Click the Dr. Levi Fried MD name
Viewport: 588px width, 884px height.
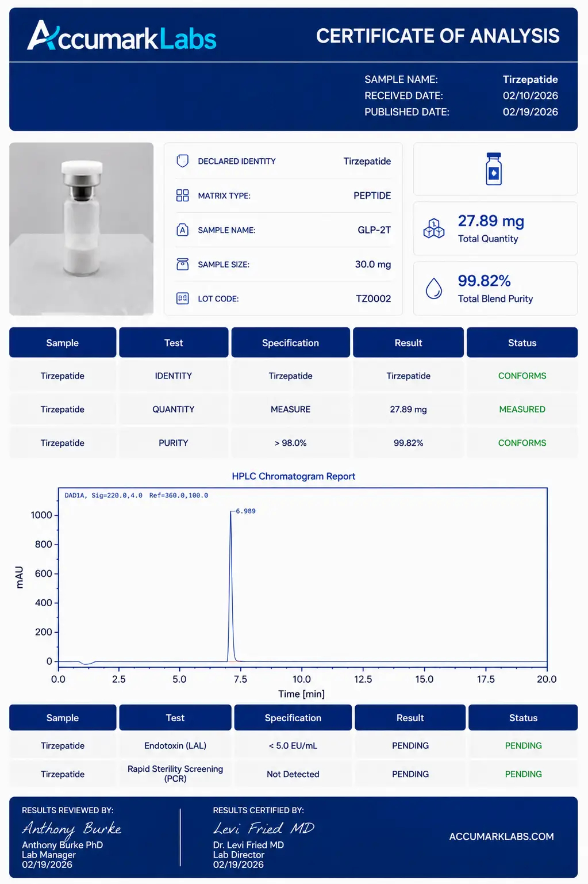[248, 845]
